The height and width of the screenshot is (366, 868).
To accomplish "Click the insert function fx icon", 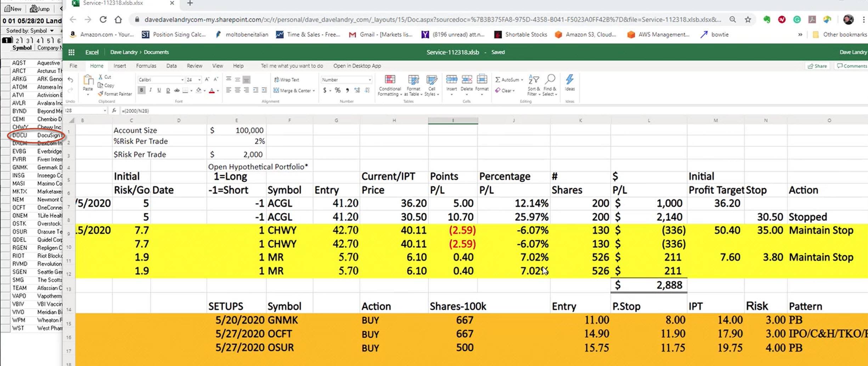I will (114, 111).
